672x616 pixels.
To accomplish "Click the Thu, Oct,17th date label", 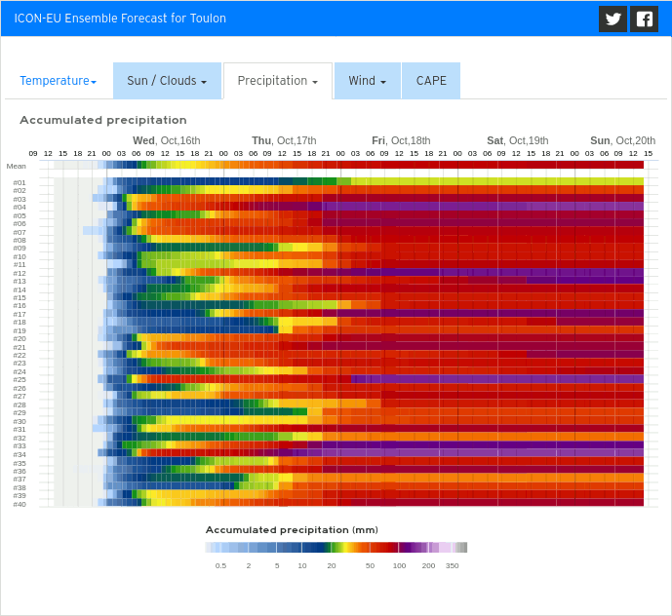I will pos(284,140).
